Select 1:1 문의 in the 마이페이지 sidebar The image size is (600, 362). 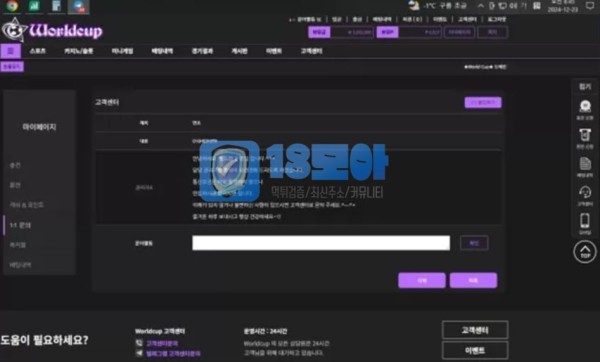[20, 225]
